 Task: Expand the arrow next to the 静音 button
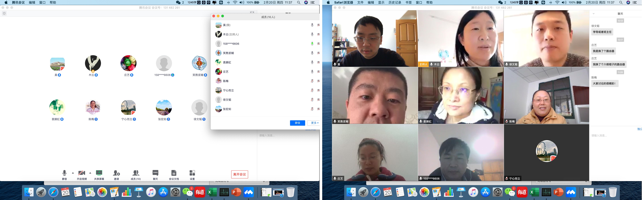73,173
